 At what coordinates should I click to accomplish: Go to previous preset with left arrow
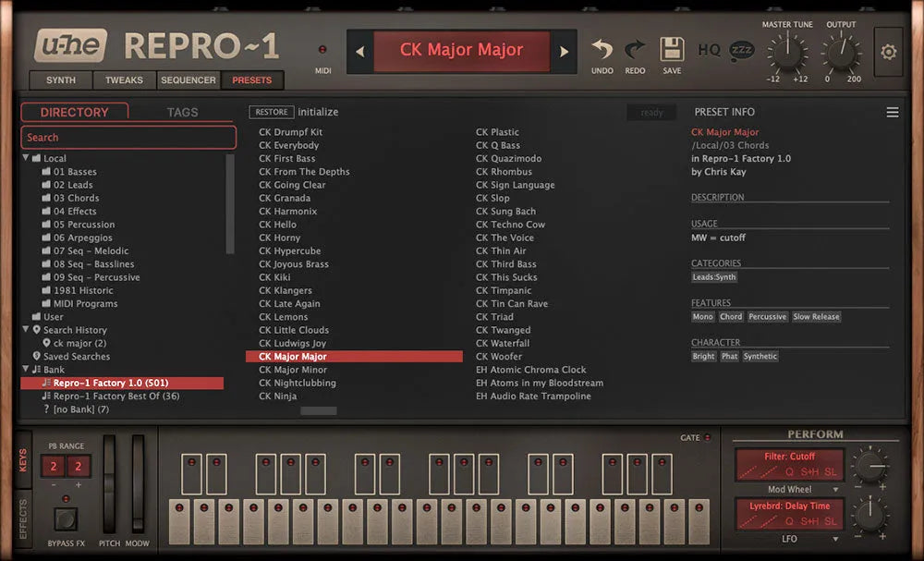coord(360,51)
